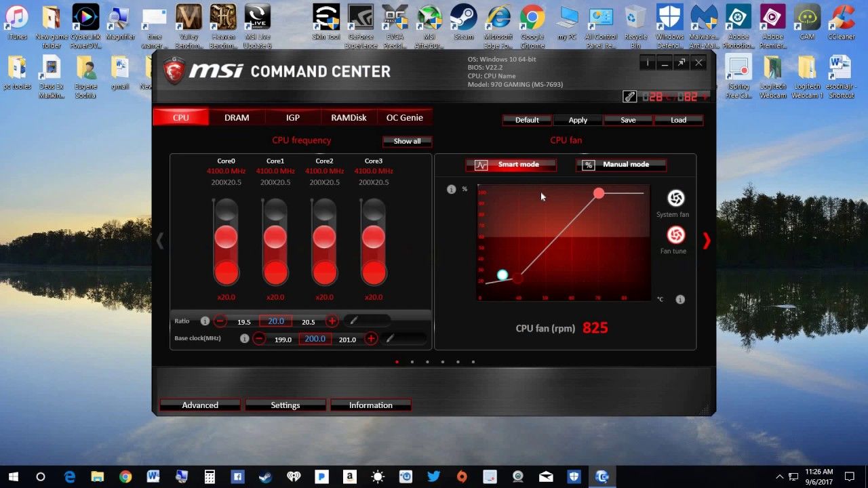Open Twitter from the taskbar
This screenshot has height=488, width=868.
(x=434, y=476)
